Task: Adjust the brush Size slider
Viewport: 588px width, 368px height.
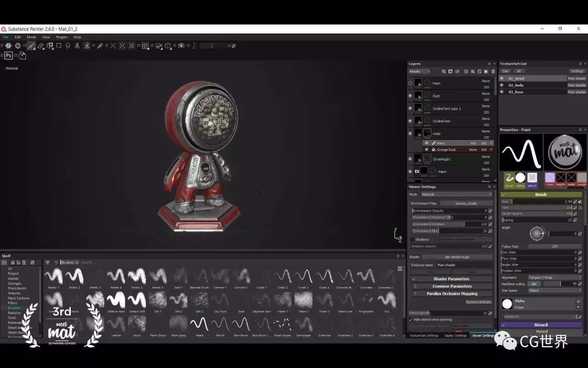Action: pos(537,201)
